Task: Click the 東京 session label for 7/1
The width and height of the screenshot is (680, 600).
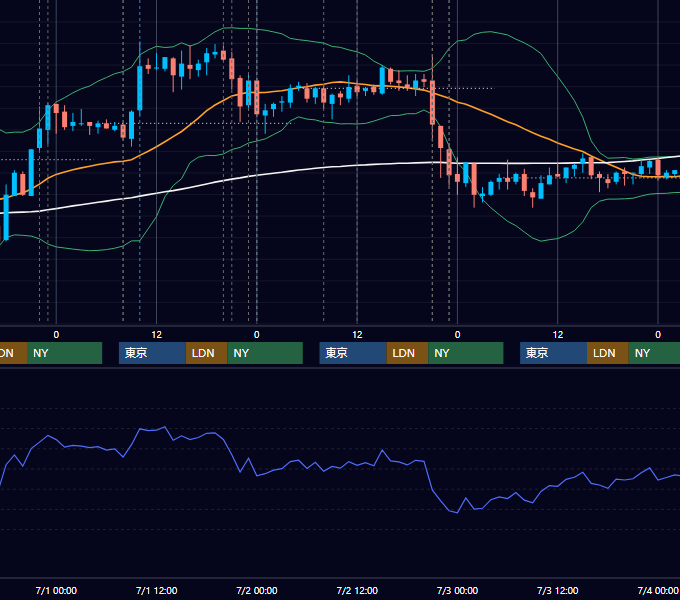Action: (153, 353)
